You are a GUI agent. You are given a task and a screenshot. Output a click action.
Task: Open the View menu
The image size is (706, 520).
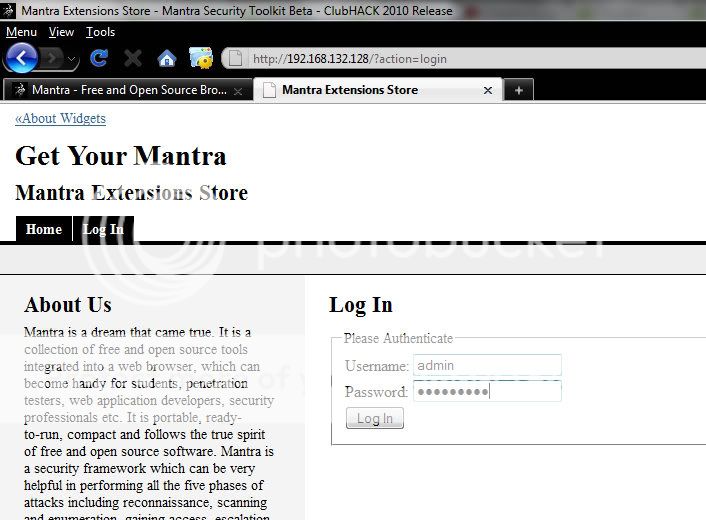click(61, 32)
